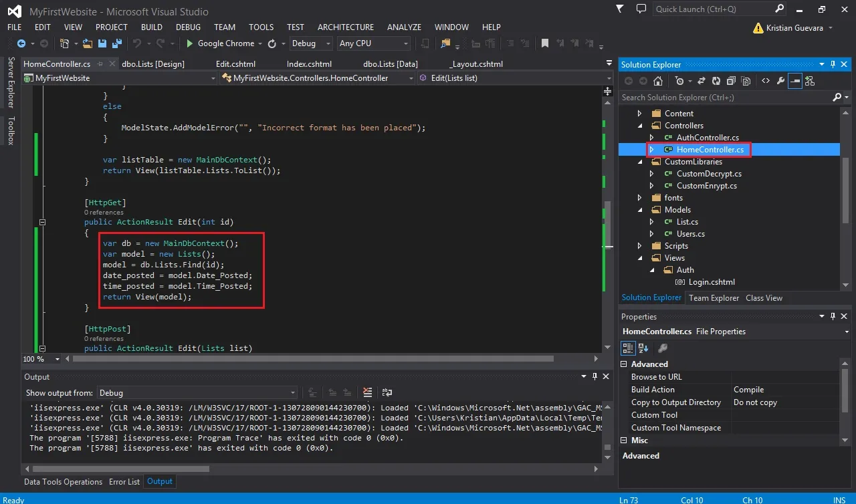Viewport: 856px width, 504px height.
Task: Click Refresh in Solution Explorer toolbar
Action: tap(716, 81)
